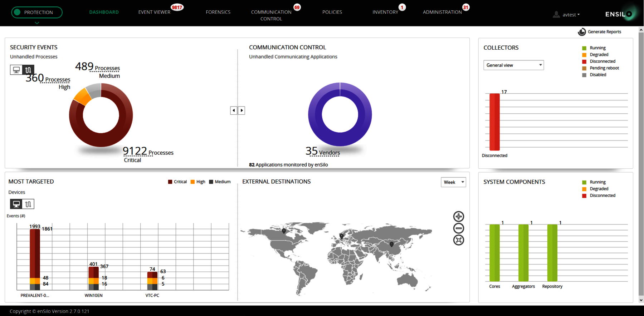Switch Security Events to device view
This screenshot has height=316, width=644.
(16, 70)
